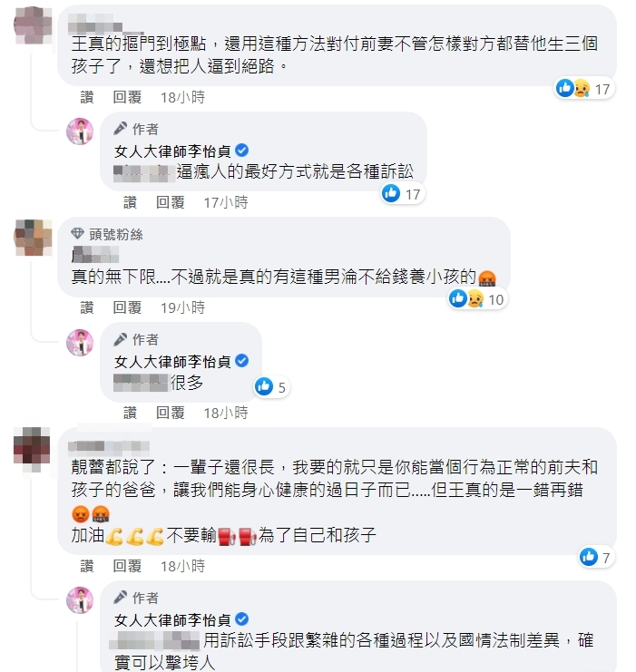Click the pencil 作者 badge on last reply
This screenshot has width=636, height=672.
(x=136, y=597)
